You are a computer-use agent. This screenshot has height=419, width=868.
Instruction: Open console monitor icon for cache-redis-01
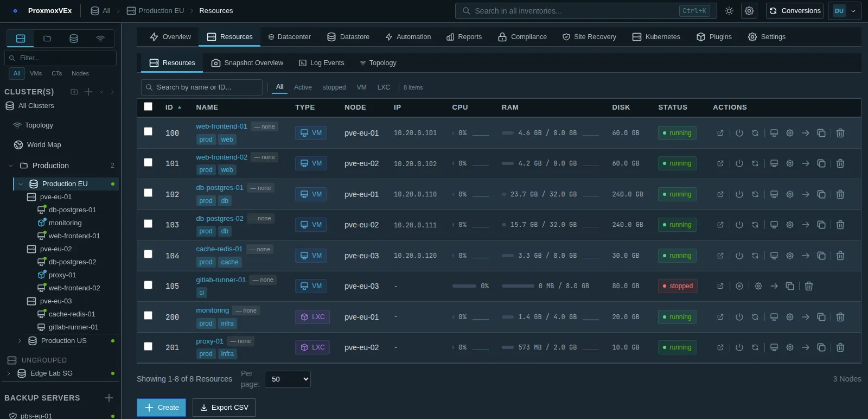[x=774, y=256]
